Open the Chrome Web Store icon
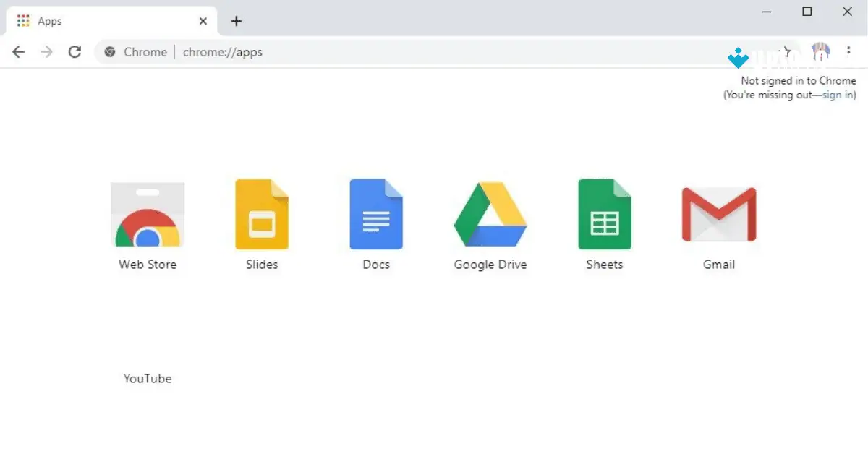Image resolution: width=868 pixels, height=454 pixels. click(x=148, y=213)
